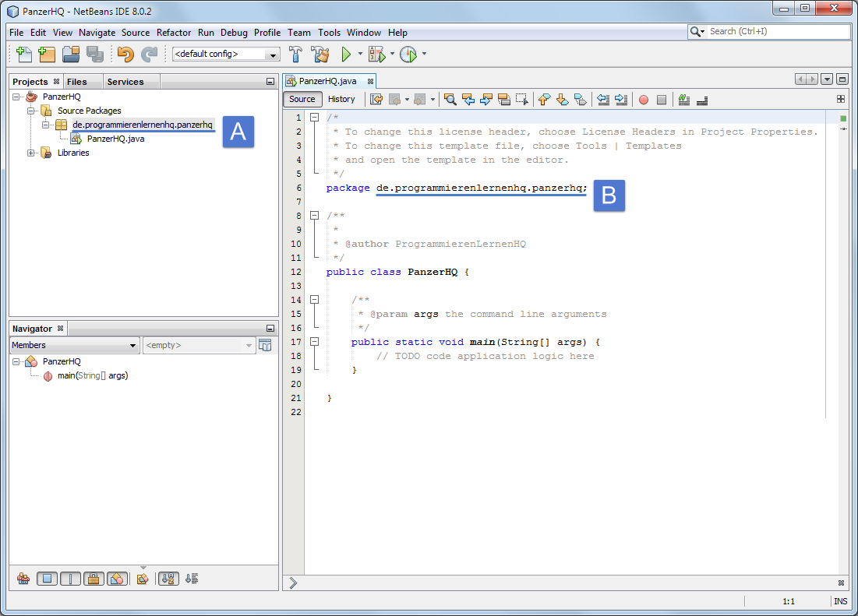Start macro recording with the red circle
The height and width of the screenshot is (616, 858).
point(644,100)
